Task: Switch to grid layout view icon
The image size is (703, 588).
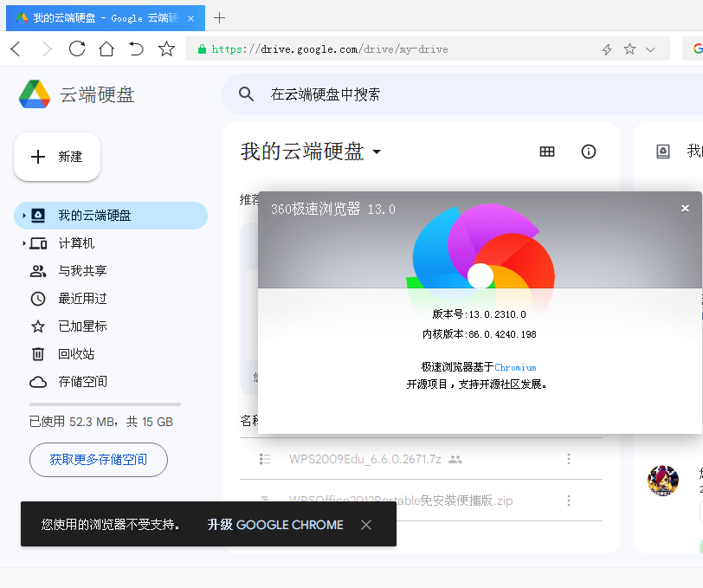Action: [547, 152]
